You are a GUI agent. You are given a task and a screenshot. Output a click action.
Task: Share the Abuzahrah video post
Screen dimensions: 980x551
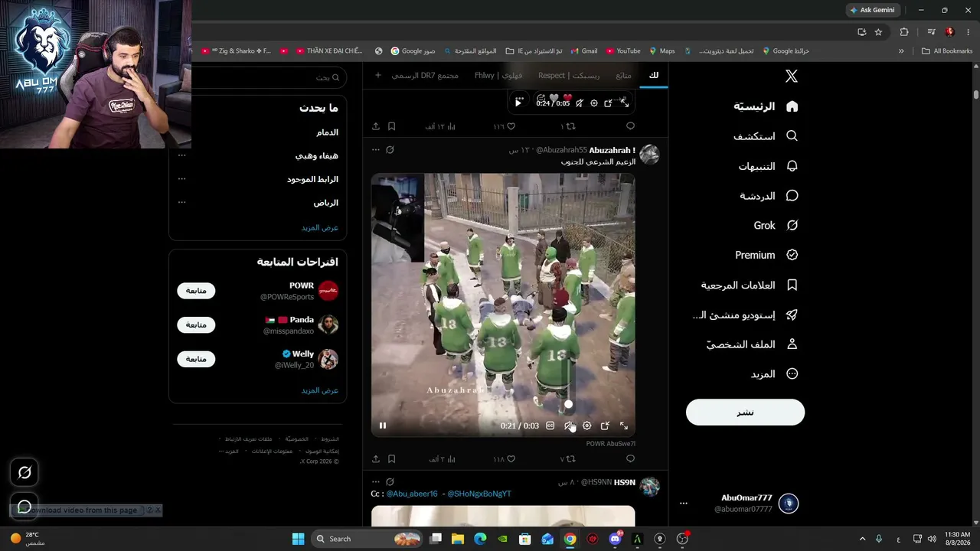376,459
